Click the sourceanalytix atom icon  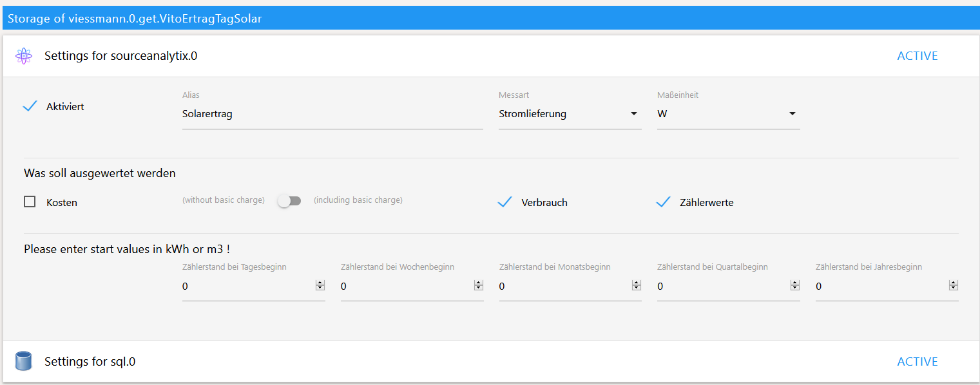tap(24, 56)
